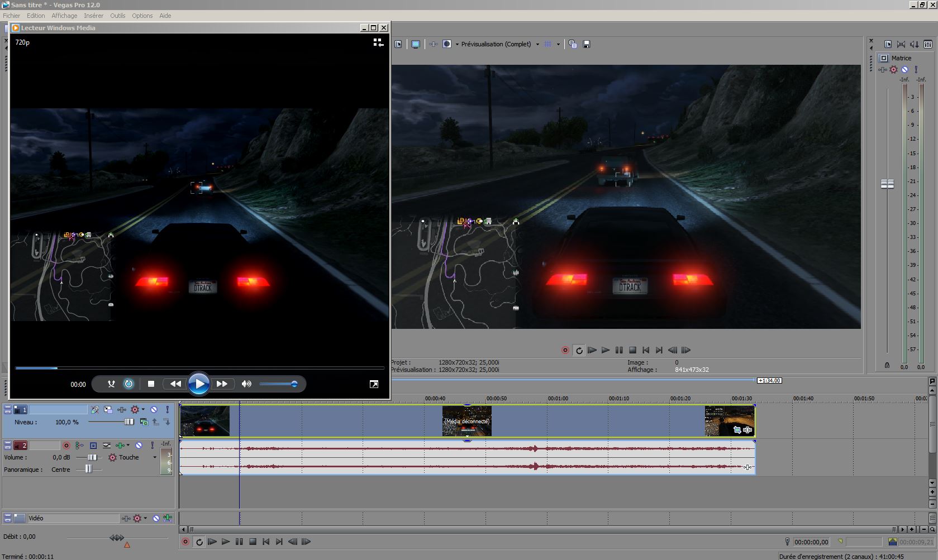Expand Touche automation mode dropdown
The height and width of the screenshot is (560, 938).
pyautogui.click(x=155, y=457)
